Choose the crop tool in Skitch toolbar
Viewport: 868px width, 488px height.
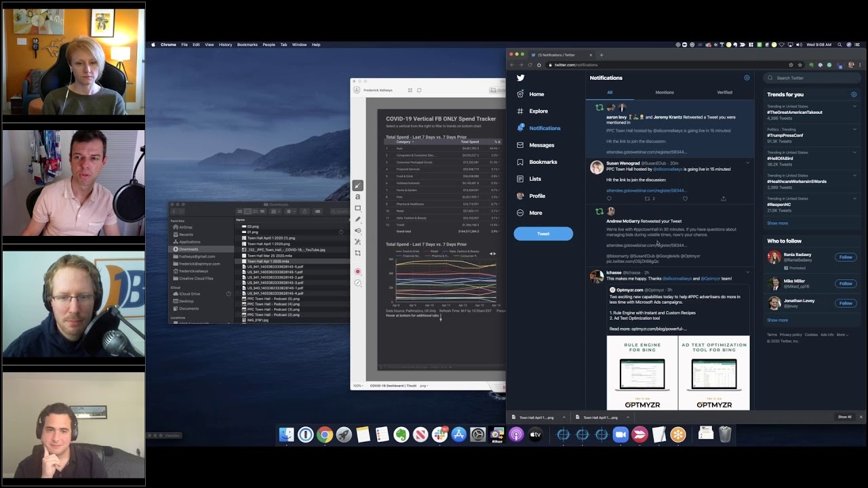point(358,253)
